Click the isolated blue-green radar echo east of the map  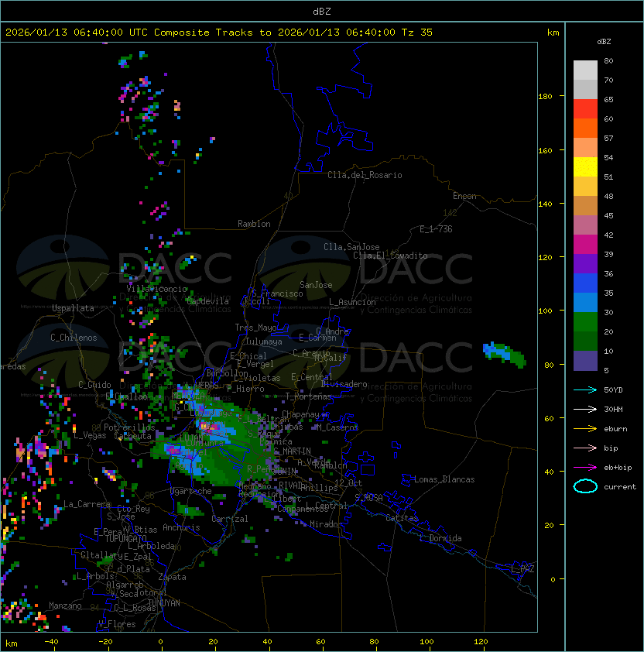coord(504,355)
